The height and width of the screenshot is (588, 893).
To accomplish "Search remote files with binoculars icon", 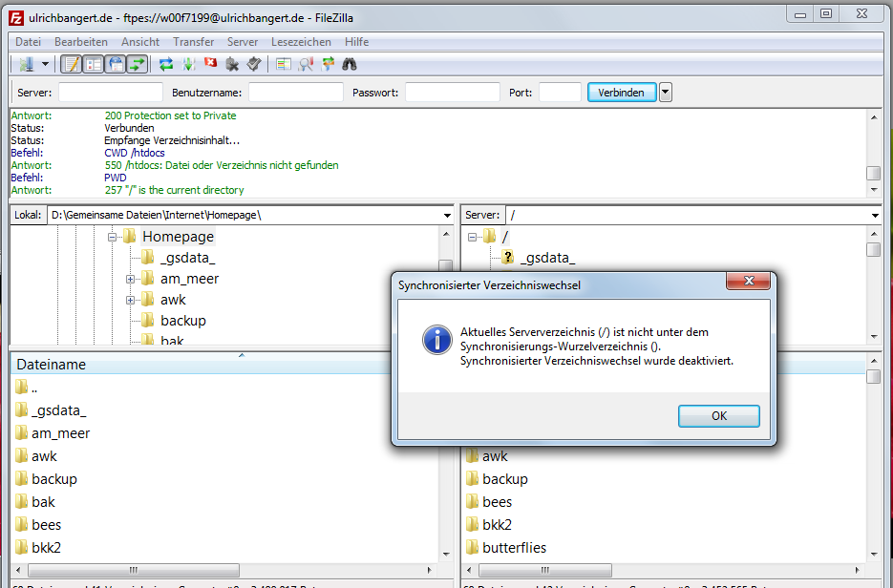I will coord(350,64).
